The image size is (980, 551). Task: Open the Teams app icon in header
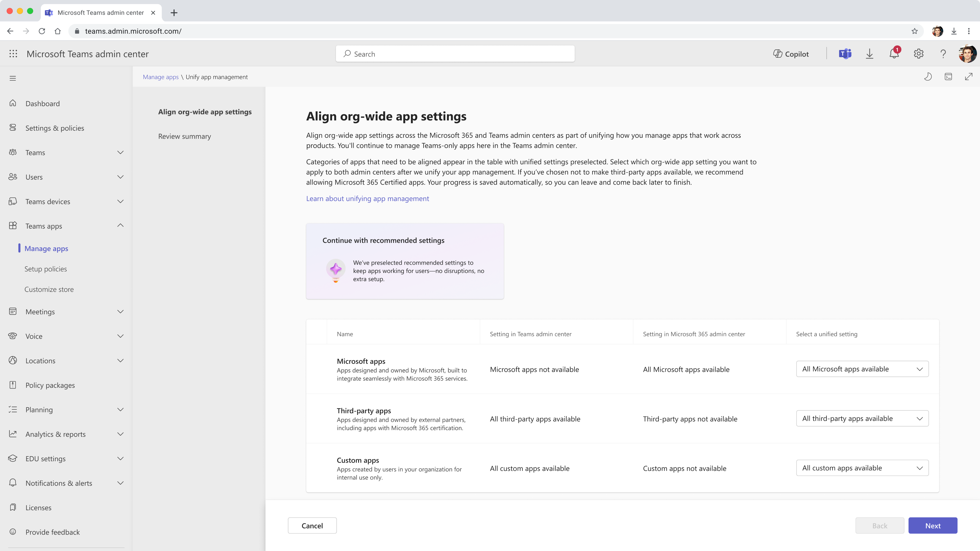[845, 54]
